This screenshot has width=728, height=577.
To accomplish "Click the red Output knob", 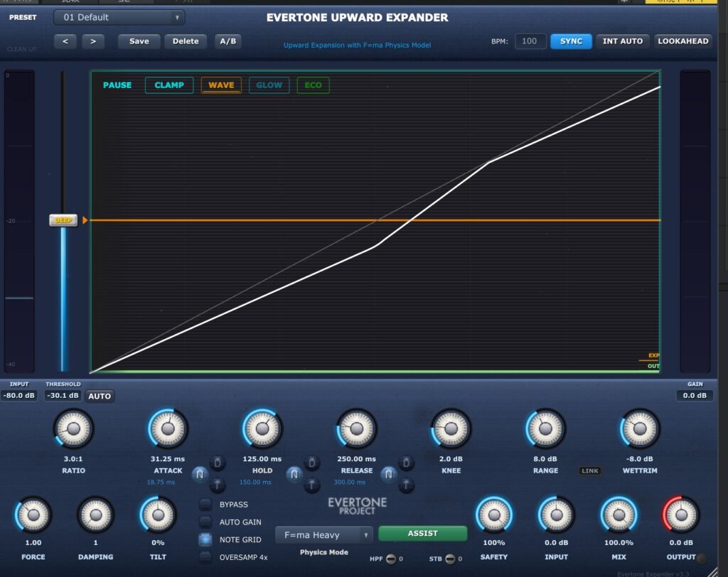I will [x=681, y=514].
